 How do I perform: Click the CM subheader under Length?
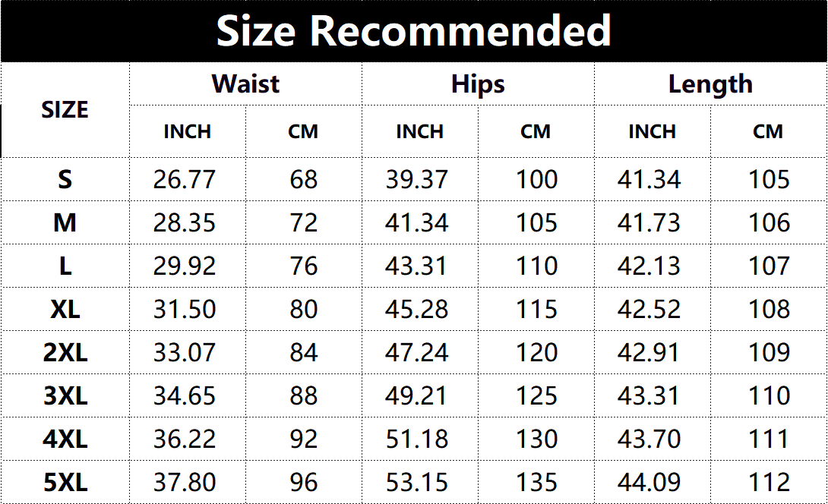768,132
